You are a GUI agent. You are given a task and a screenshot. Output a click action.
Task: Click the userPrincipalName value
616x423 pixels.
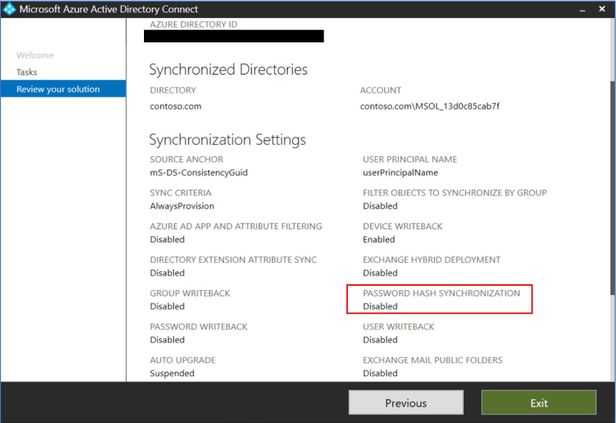[x=400, y=172]
